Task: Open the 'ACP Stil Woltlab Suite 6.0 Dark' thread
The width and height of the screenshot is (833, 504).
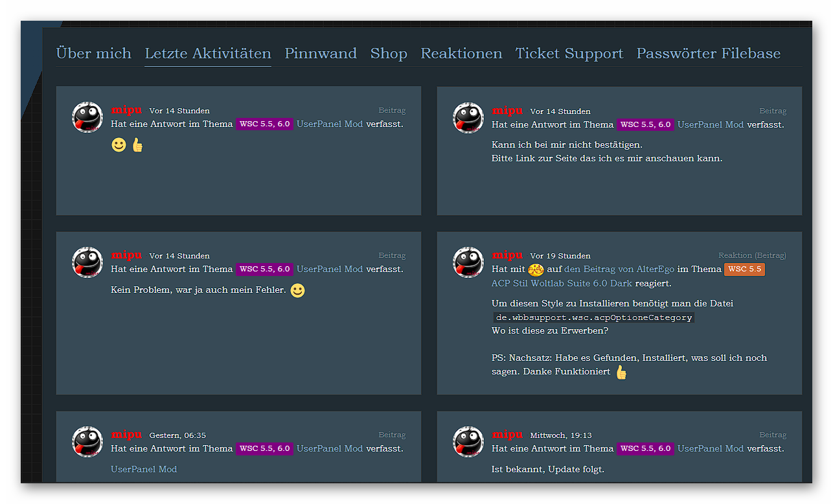Action: [562, 284]
